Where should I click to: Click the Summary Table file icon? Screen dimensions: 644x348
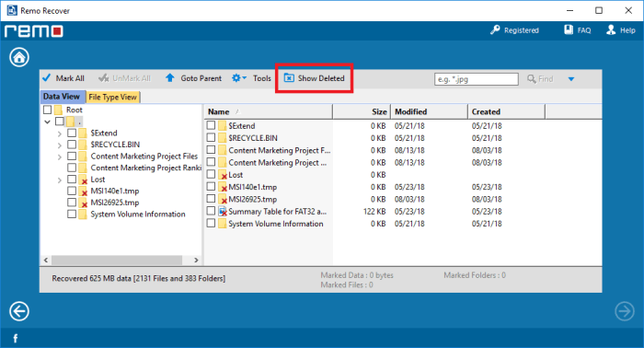click(x=223, y=211)
